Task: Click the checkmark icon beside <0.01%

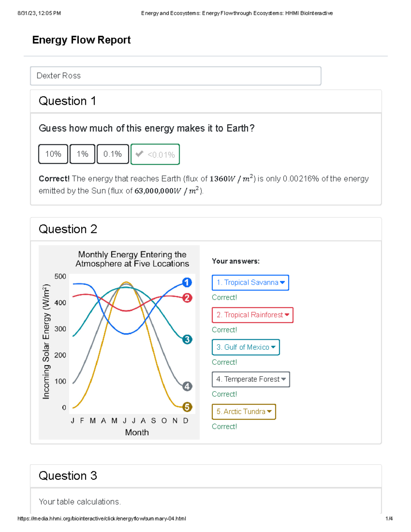Action: coord(139,154)
